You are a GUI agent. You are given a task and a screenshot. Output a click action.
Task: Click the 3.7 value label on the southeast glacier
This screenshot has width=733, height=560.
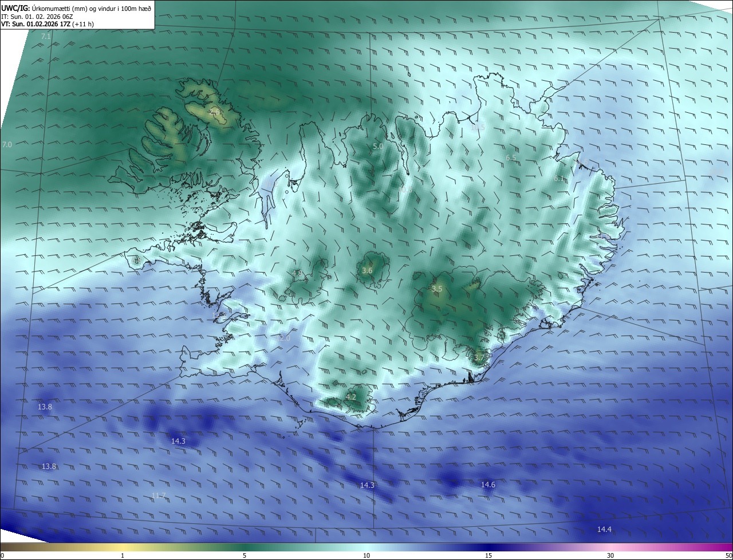tap(479, 358)
